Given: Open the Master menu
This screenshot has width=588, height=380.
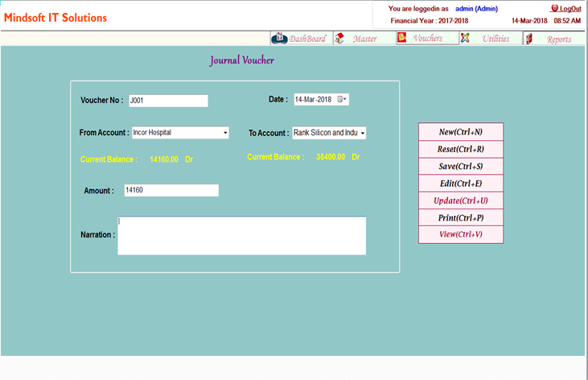Looking at the screenshot, I should point(364,39).
